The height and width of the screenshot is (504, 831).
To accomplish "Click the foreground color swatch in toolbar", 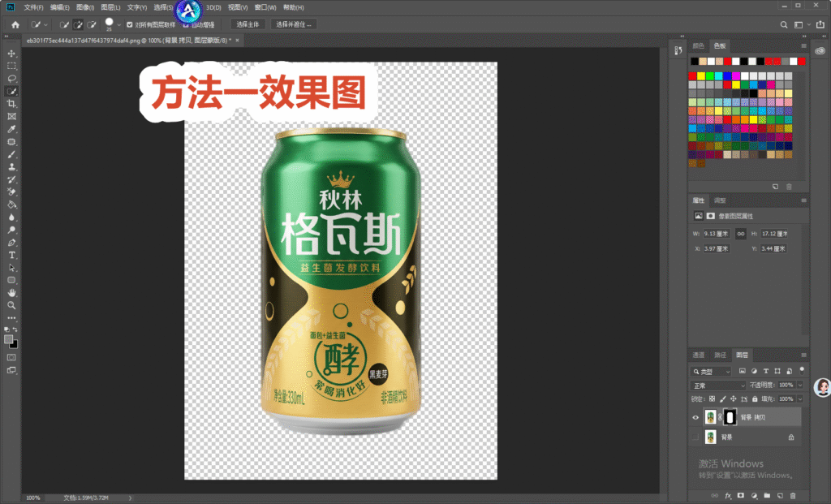I will click(8, 339).
